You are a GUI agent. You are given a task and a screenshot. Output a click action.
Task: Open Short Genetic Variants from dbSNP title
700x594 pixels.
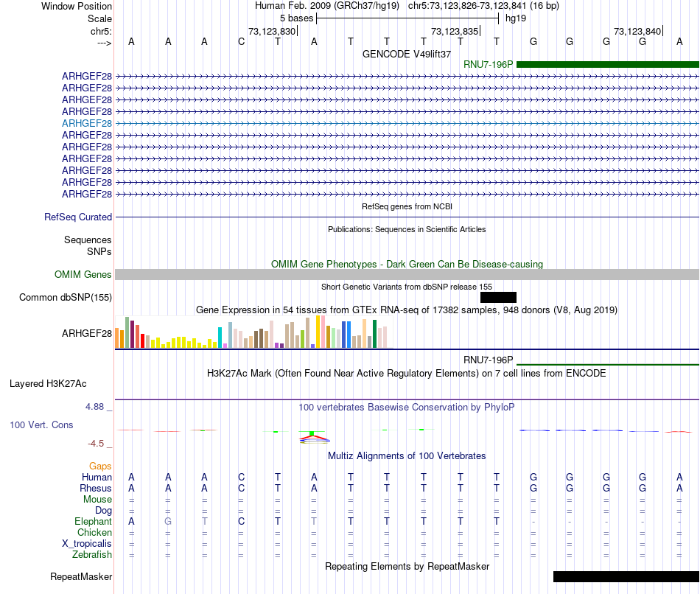coord(407,287)
